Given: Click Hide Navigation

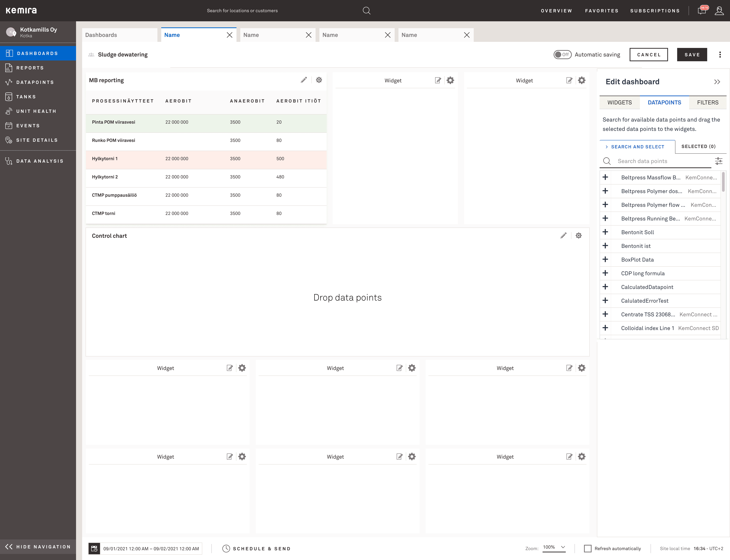Looking at the screenshot, I should point(38,546).
